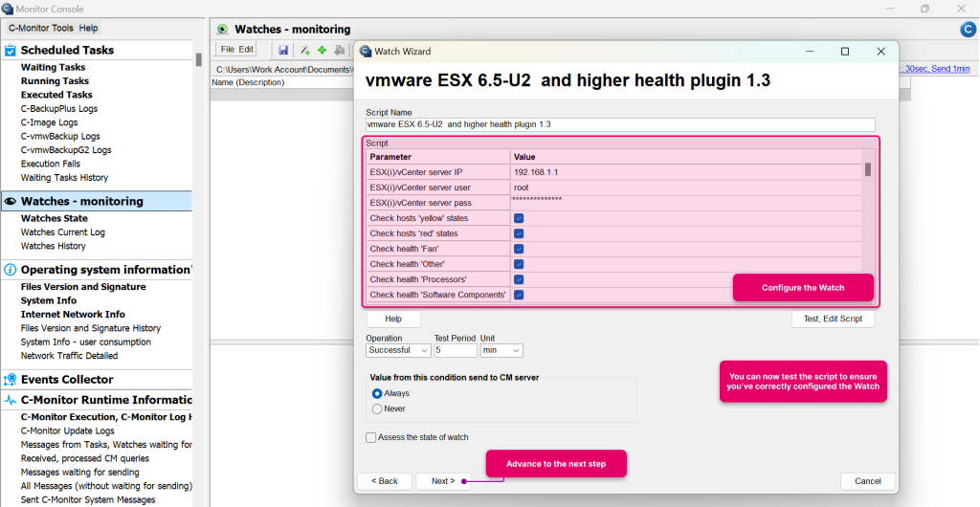Uncheck the Check hosts 'yellow' states checkbox
Viewport: 980px width, 507px height.
coord(519,218)
